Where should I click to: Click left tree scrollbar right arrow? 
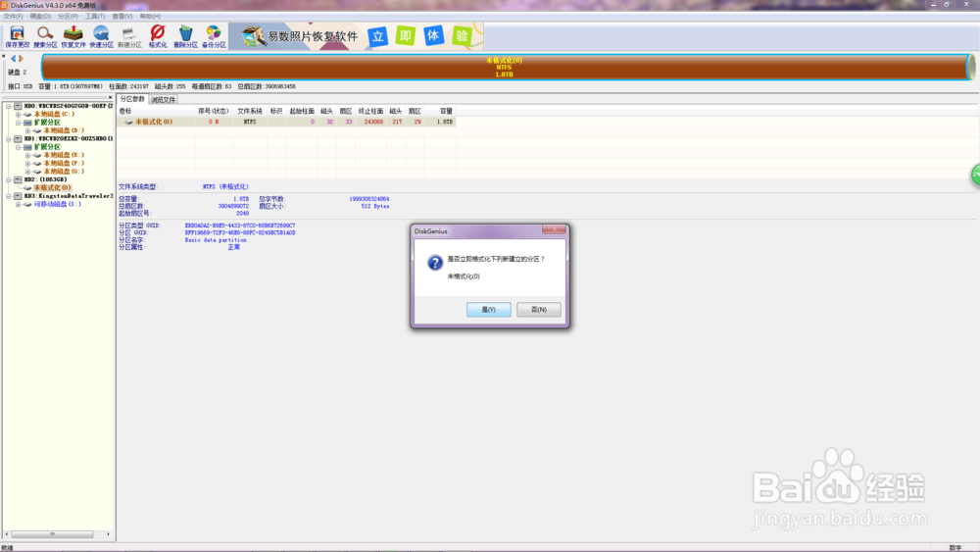109,534
